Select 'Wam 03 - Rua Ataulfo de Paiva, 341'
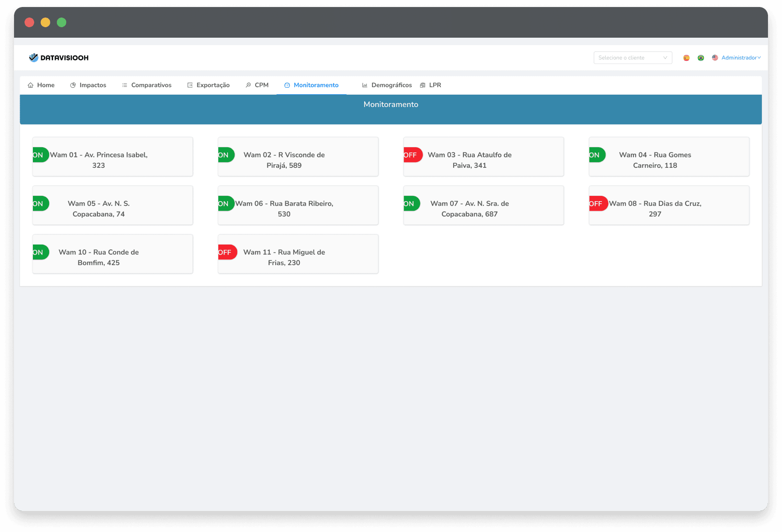782x532 pixels. [x=483, y=157]
